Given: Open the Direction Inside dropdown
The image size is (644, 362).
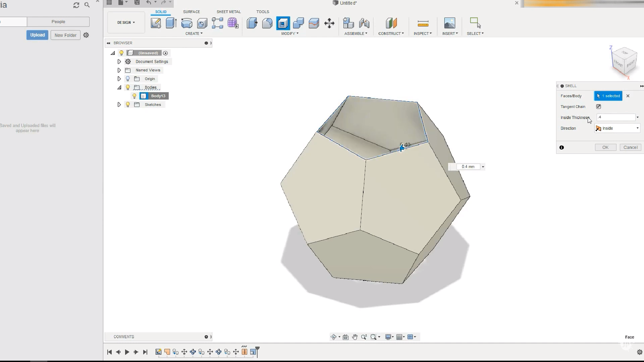Looking at the screenshot, I should 618,128.
